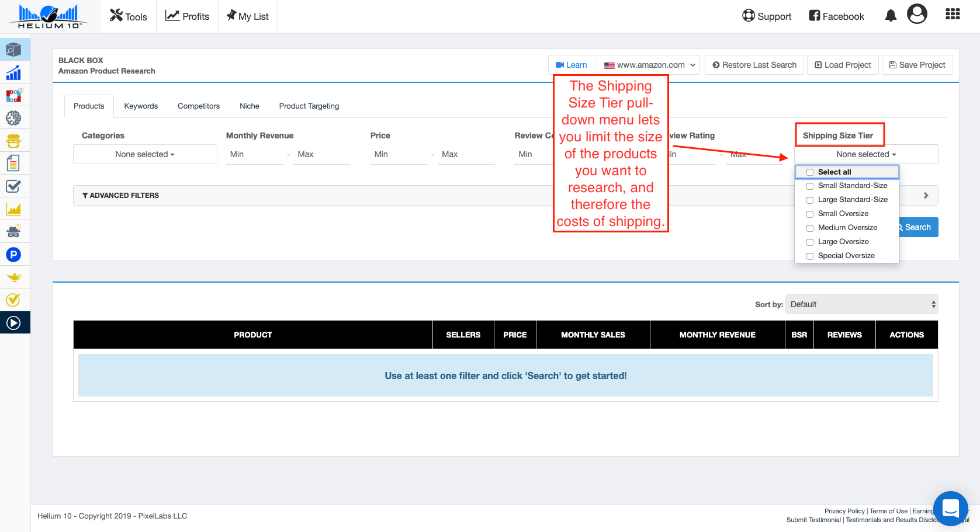Click the Save Project button
980x532 pixels.
(x=917, y=65)
